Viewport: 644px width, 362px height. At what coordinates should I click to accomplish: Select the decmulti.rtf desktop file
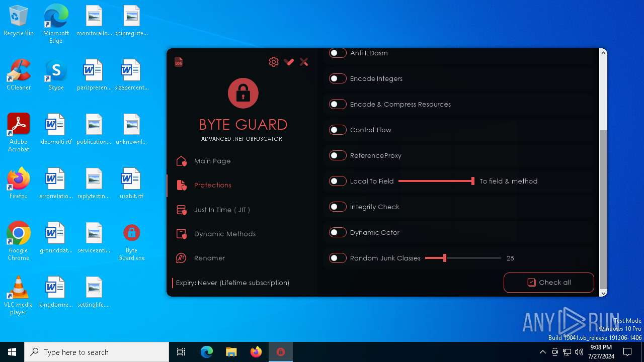[56, 129]
